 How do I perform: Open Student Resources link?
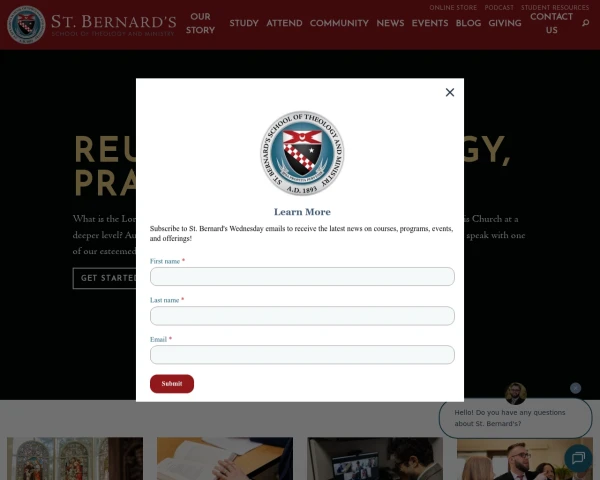point(555,8)
